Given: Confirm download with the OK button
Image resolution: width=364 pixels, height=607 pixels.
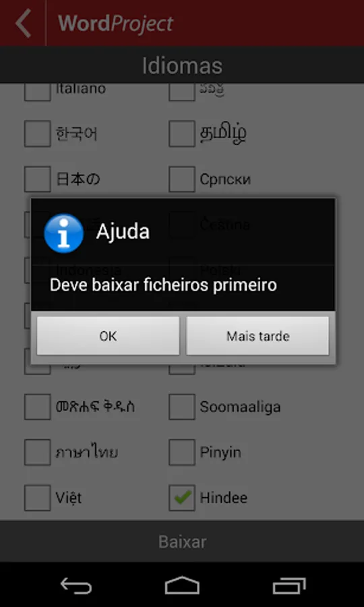Looking at the screenshot, I should [108, 336].
